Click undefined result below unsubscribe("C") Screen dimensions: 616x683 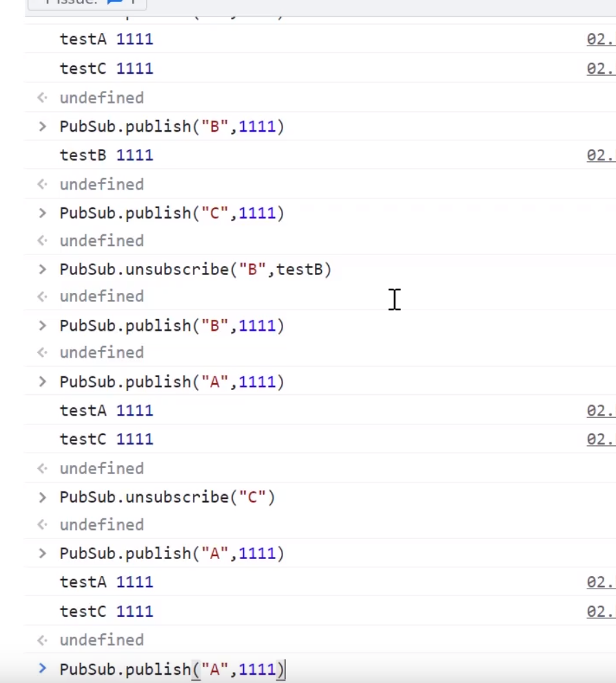coord(101,524)
